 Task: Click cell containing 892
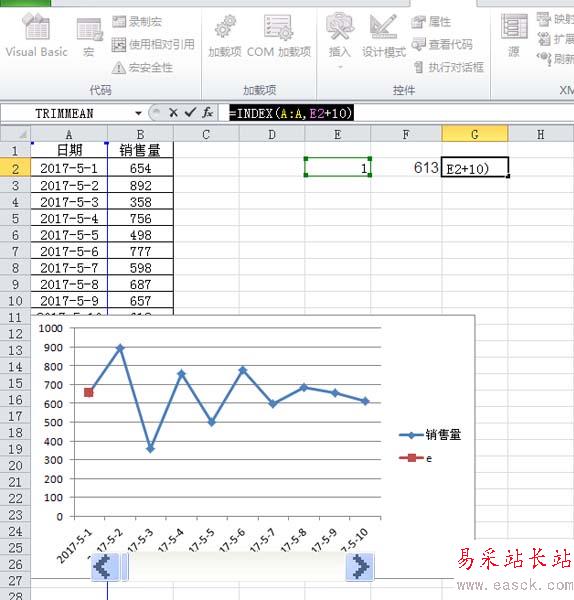tap(140, 185)
